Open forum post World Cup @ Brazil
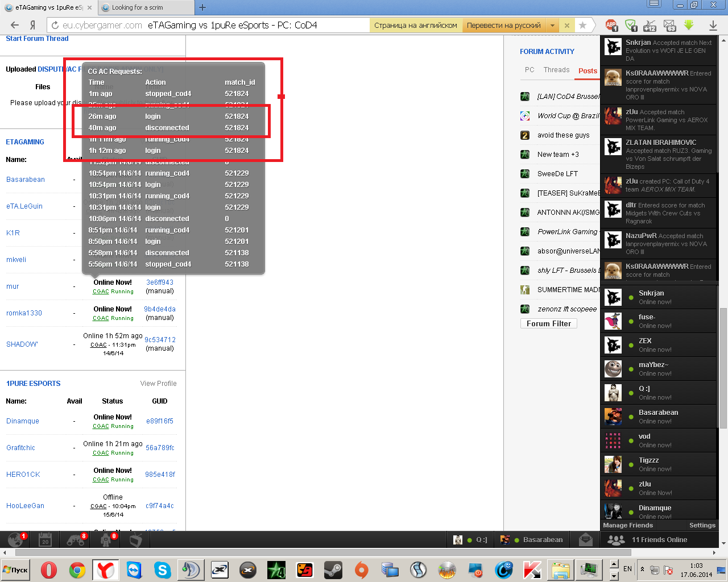Screen dimensions: 728x582 [568, 116]
